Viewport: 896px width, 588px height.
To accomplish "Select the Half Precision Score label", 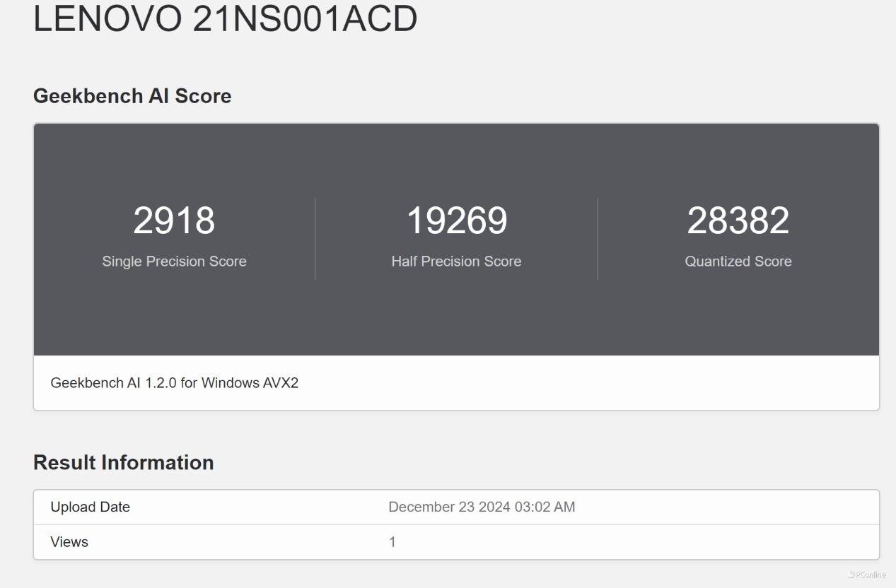I will pos(456,261).
